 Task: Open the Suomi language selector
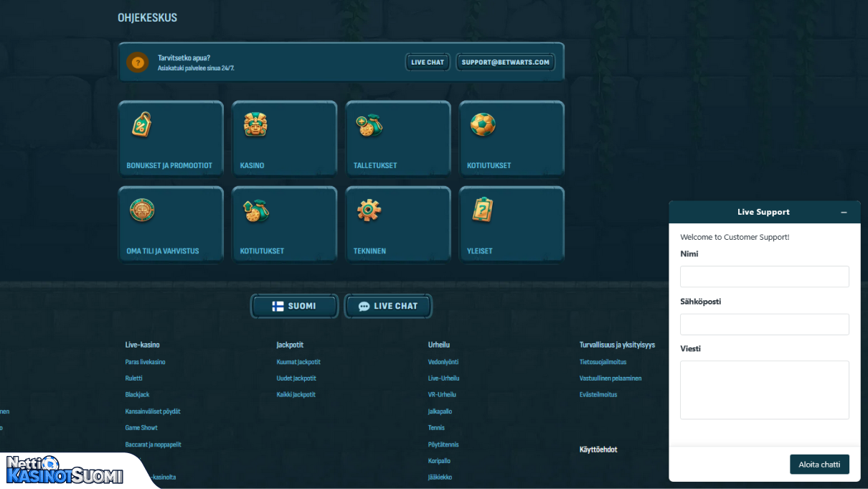[294, 306]
